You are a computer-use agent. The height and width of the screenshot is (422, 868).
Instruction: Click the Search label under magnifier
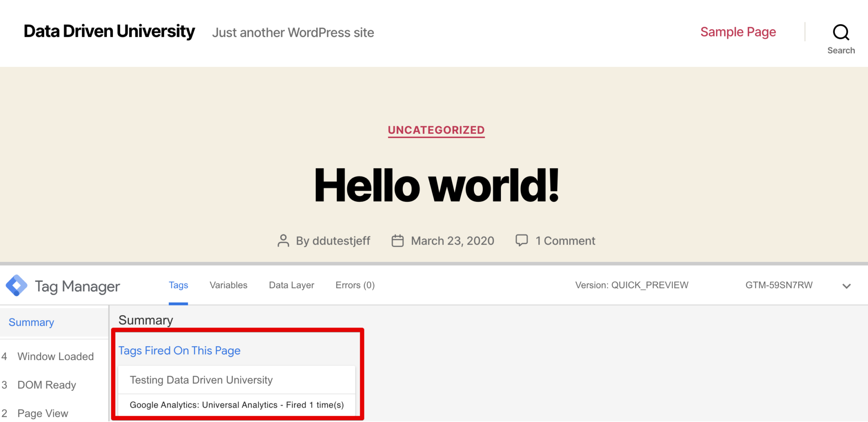pos(841,50)
